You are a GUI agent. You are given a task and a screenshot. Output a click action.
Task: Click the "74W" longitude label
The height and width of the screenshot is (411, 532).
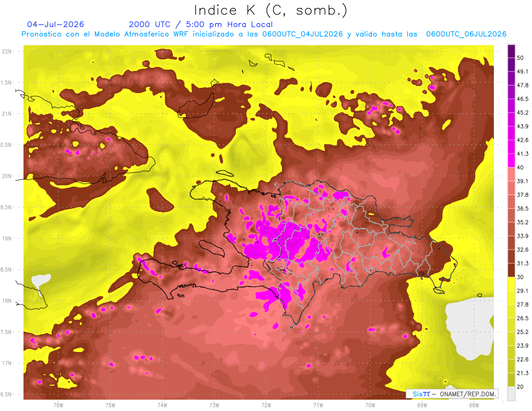point(162,405)
